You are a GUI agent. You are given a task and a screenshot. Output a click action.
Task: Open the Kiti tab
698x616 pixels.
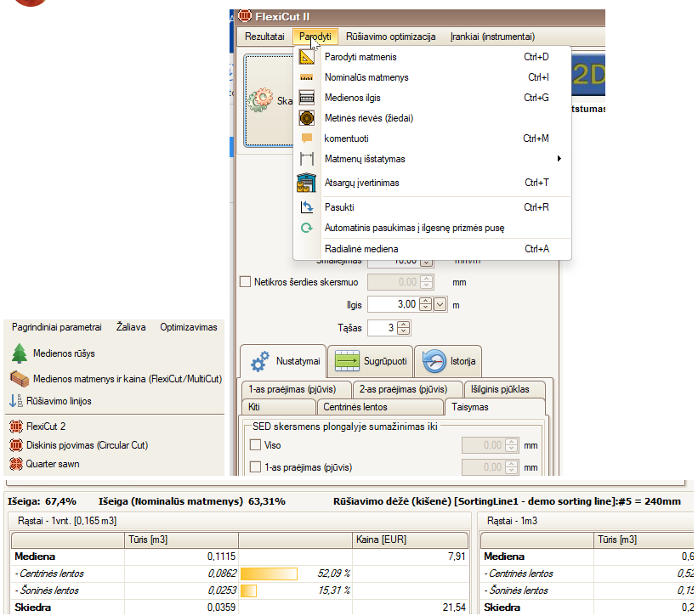[x=279, y=407]
